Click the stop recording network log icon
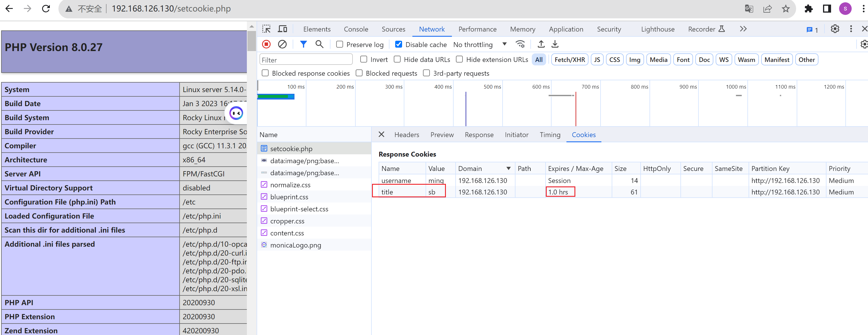868x335 pixels. point(266,44)
